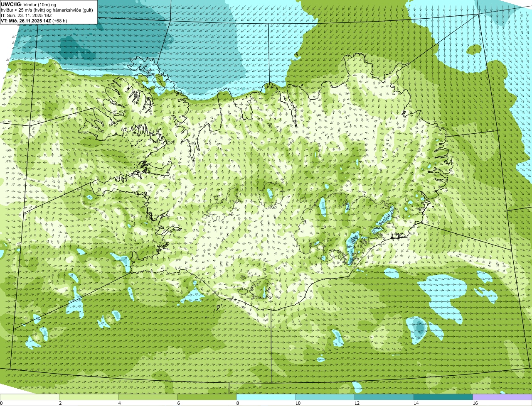Click valid time 'VT: Mið. 26.11.2025 14Z (+68 h)'
This screenshot has width=532, height=406.
(34, 21)
